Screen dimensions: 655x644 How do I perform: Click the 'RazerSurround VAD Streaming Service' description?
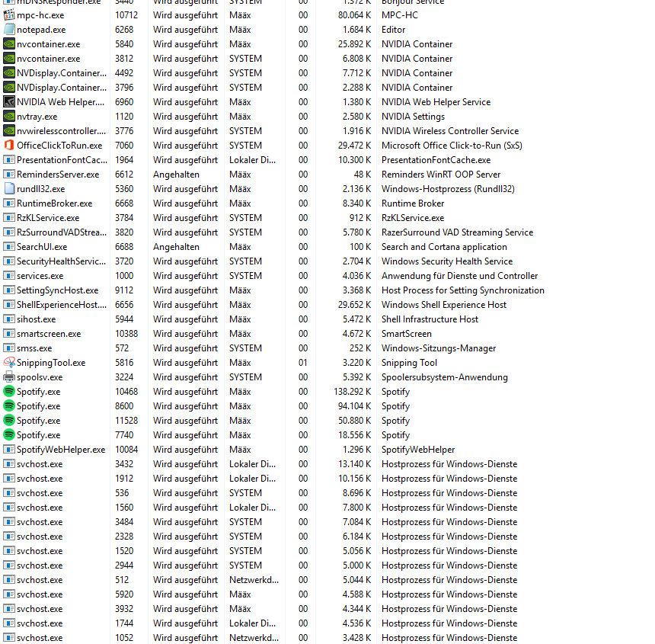tap(458, 232)
